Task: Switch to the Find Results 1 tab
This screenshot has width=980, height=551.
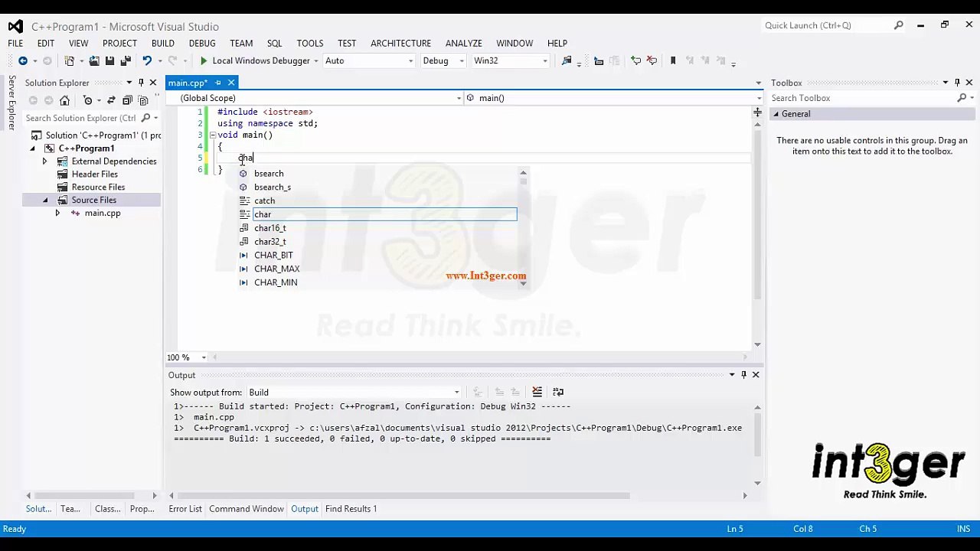Action: (351, 509)
